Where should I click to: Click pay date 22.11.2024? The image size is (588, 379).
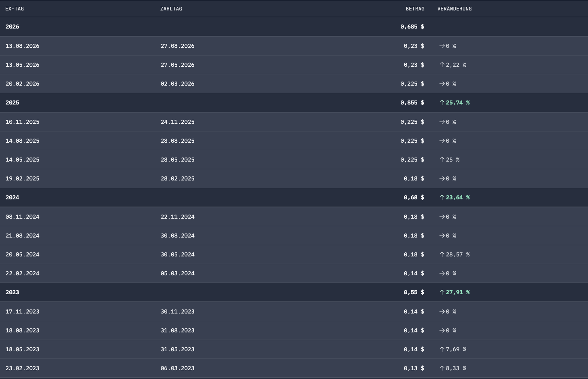(178, 217)
